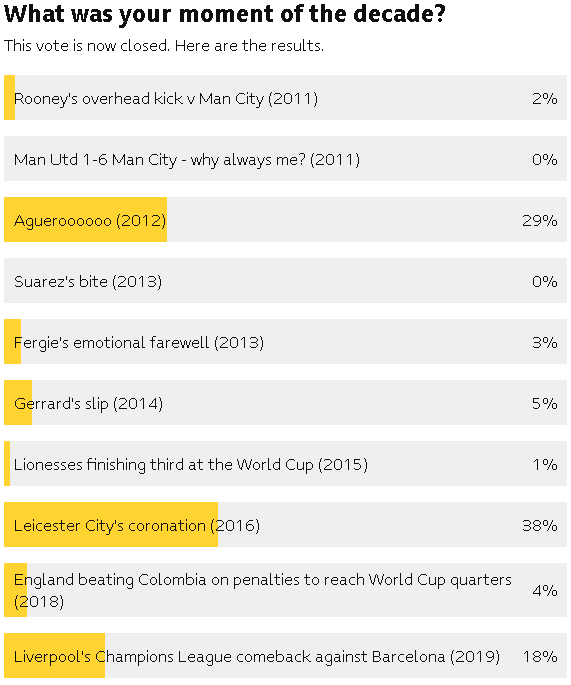Click 'This vote is now closed' text
The width and height of the screenshot is (571, 685).
coord(87,45)
